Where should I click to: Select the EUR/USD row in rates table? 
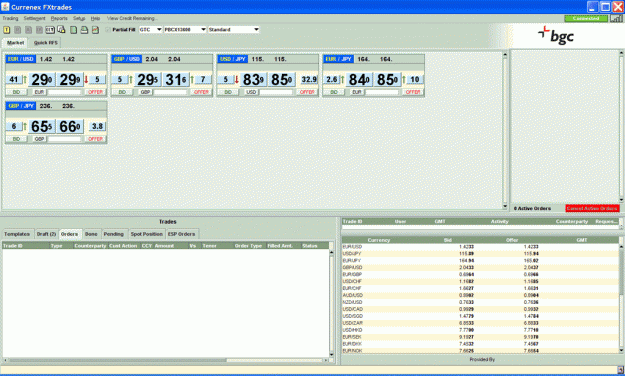[480, 247]
